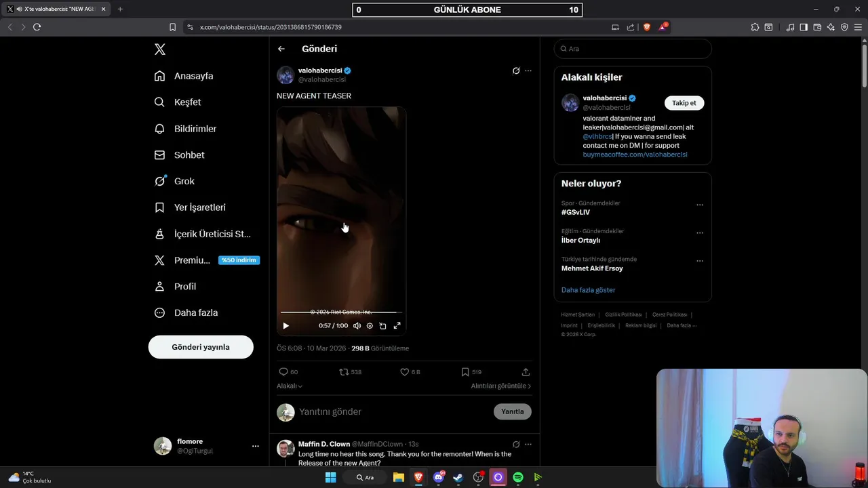Screen dimensions: 868x488
Task: Reply to the post via comment icon
Action: (x=283, y=372)
